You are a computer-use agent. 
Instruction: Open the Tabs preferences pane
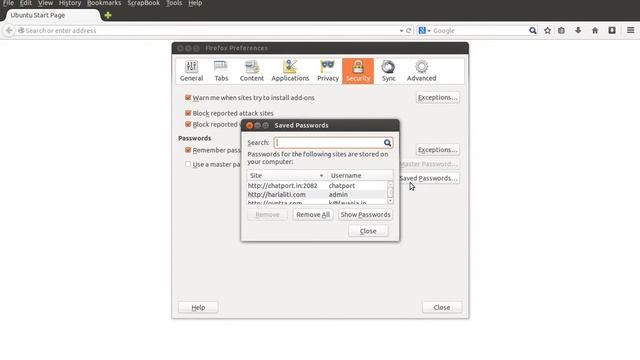pyautogui.click(x=221, y=71)
